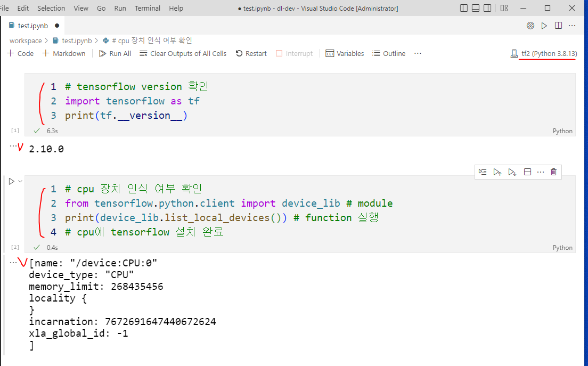The height and width of the screenshot is (366, 588).
Task: Click the success checkmark showing 0.4s
Action: (x=37, y=248)
